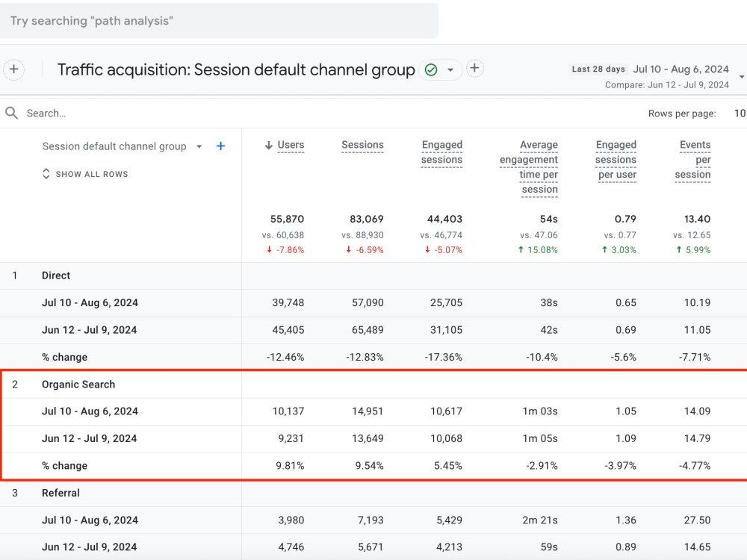Focus the table Search... field
Image resolution: width=747 pixels, height=560 pixels.
(190, 113)
